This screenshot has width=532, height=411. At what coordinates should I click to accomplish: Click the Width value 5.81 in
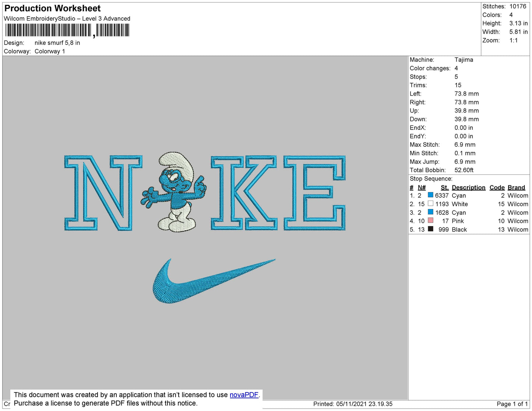coord(518,32)
